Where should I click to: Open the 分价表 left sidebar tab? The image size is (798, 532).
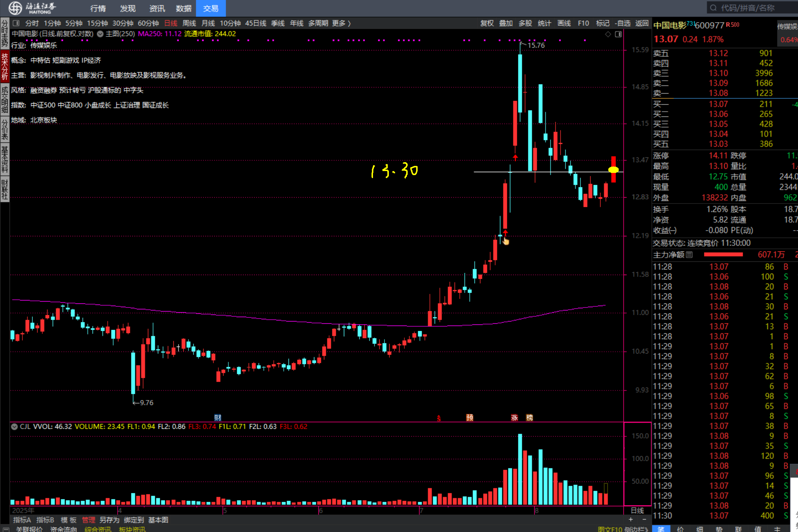[x=4, y=129]
